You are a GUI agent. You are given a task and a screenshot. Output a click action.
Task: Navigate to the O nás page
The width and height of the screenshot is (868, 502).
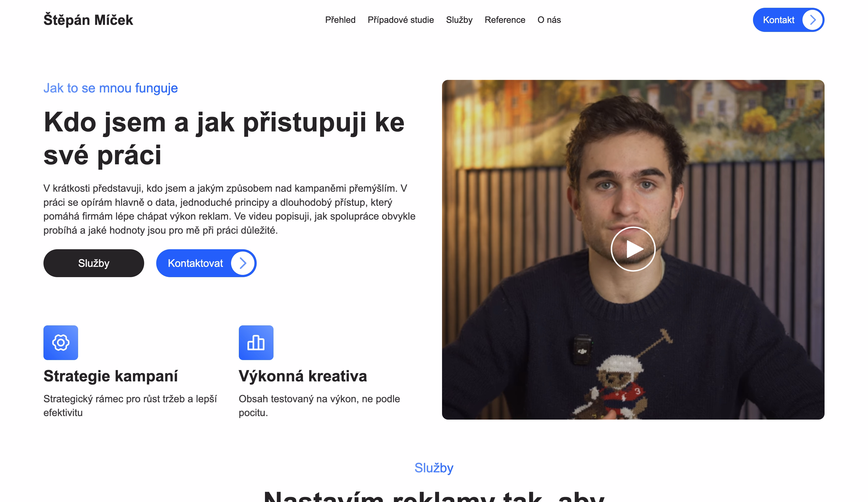tap(549, 20)
